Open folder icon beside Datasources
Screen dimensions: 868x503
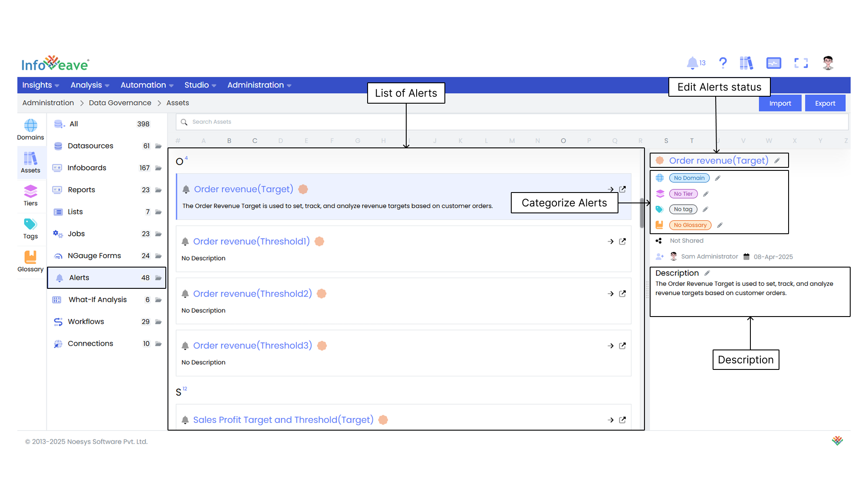tap(158, 146)
